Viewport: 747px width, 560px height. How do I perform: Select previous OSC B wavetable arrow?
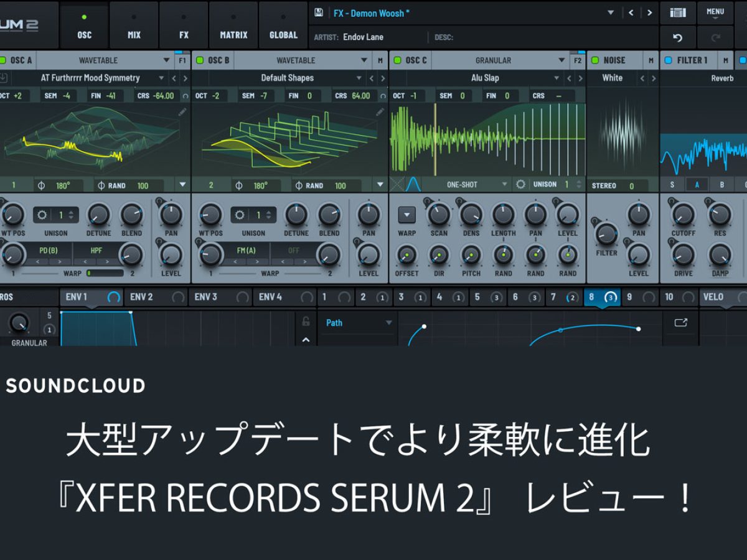372,78
